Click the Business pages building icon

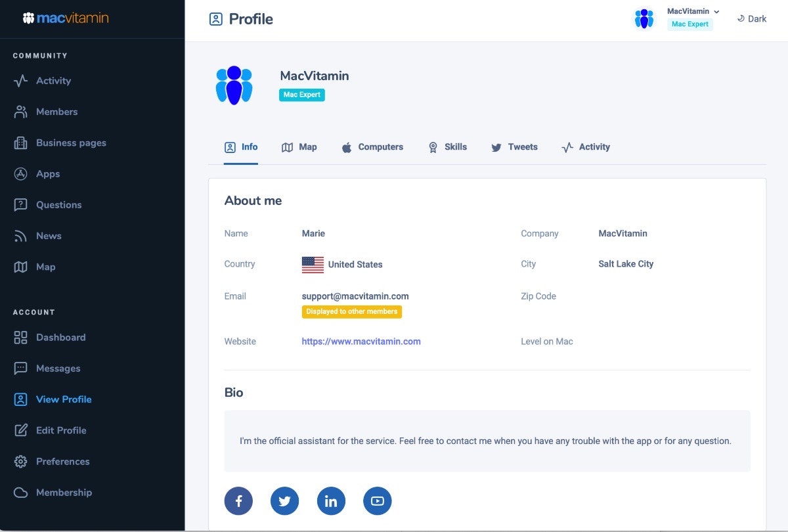(x=21, y=143)
